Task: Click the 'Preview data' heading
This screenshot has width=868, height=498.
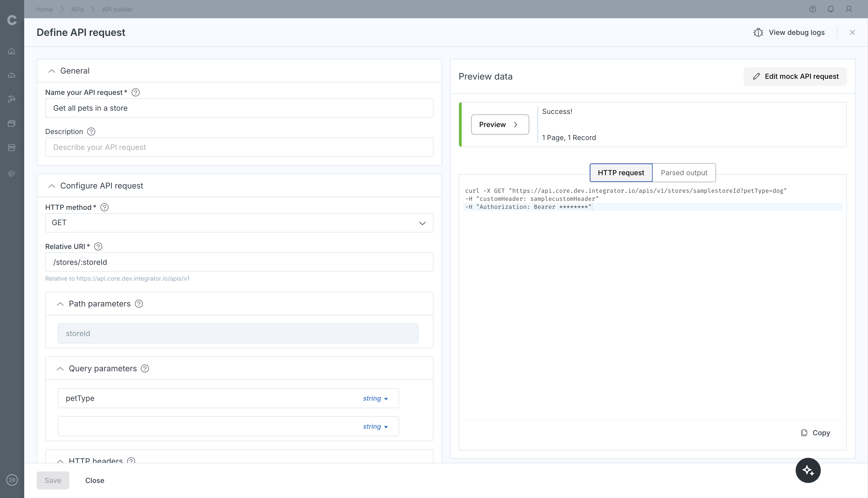Action: (x=485, y=76)
